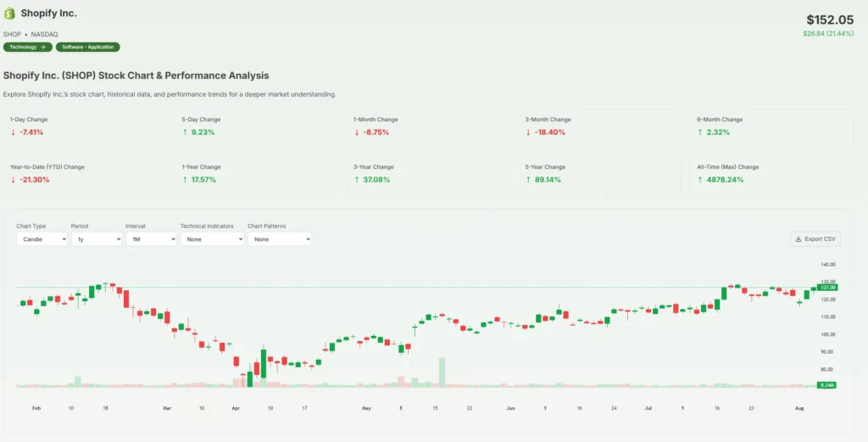
Task: Open the Interval dropdown showing 1M
Action: click(x=151, y=239)
